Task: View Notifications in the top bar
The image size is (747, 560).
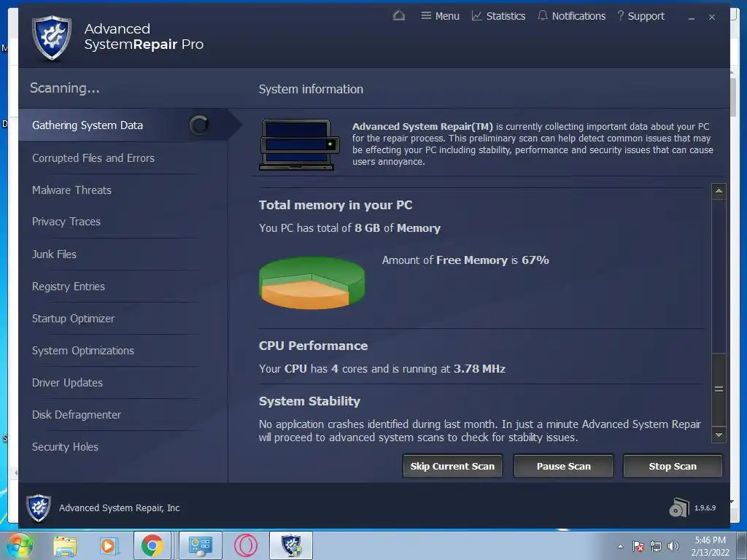Action: 571,16
